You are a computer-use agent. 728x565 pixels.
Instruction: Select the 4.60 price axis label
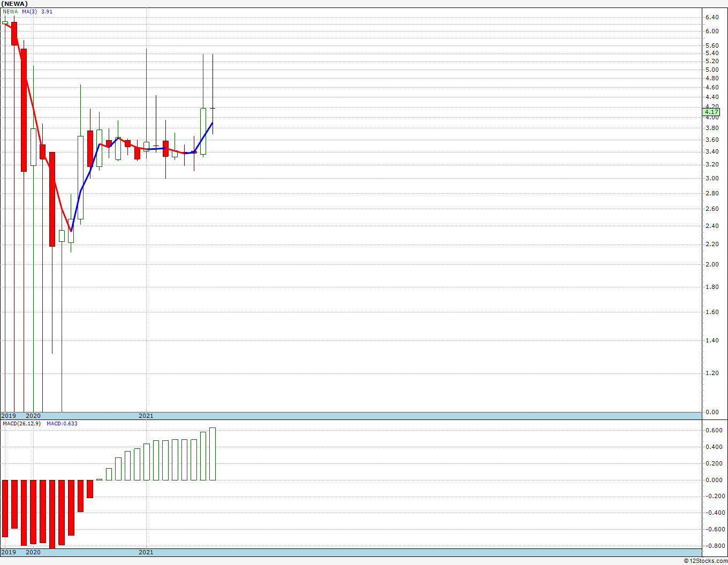[712, 88]
